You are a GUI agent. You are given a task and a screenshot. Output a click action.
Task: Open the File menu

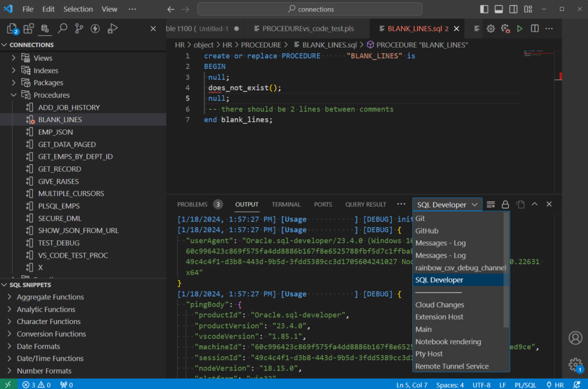pyautogui.click(x=28, y=9)
